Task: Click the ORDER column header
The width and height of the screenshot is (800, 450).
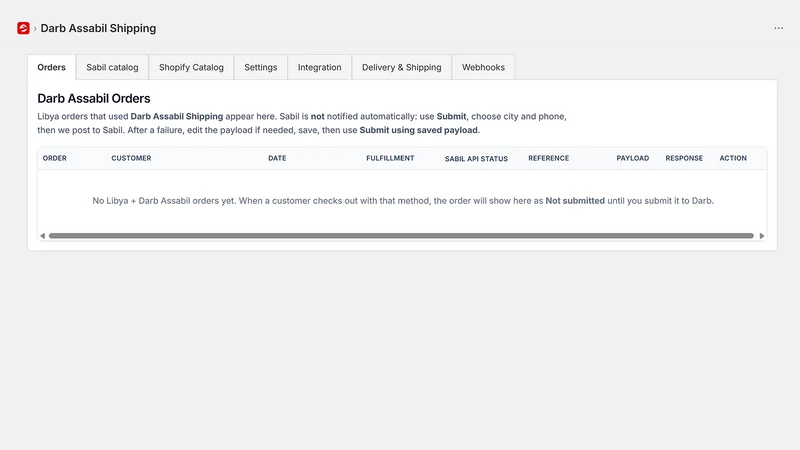Action: [55, 158]
